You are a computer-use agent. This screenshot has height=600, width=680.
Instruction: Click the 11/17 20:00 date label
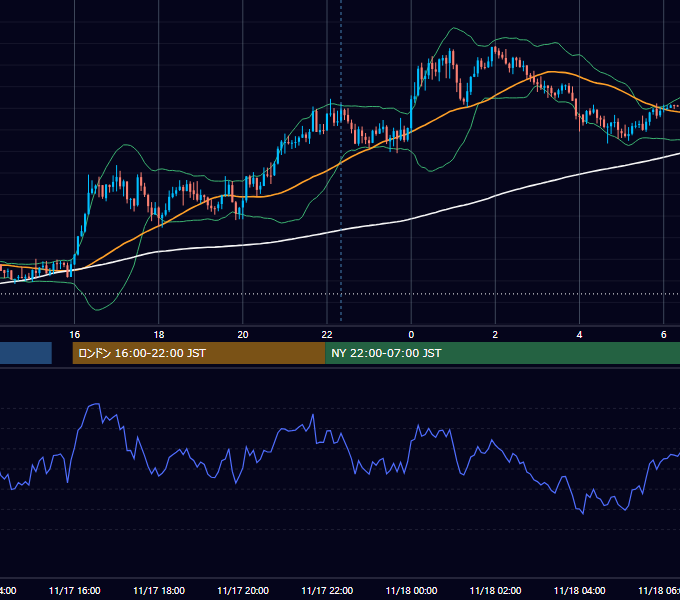click(x=243, y=590)
